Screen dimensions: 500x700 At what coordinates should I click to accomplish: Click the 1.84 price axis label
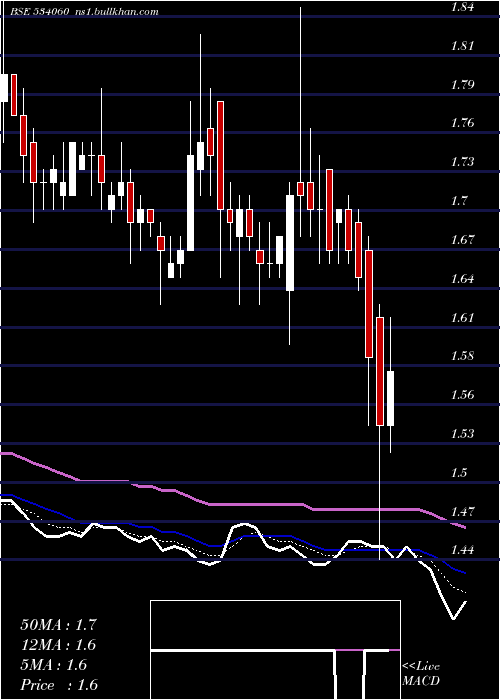[462, 7]
